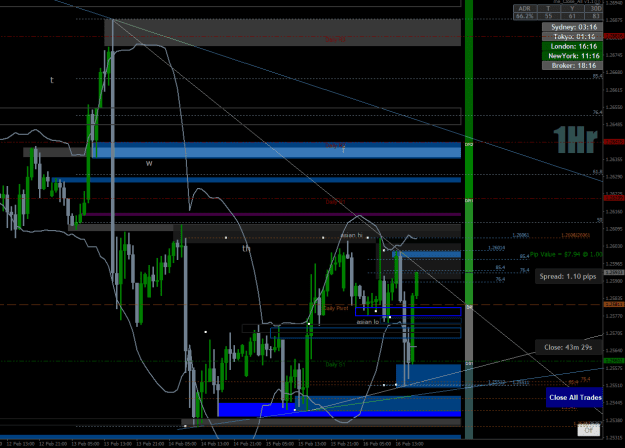Viewport: 625px width, 448px height.
Task: Click the Close All Trades button
Action: 574,397
